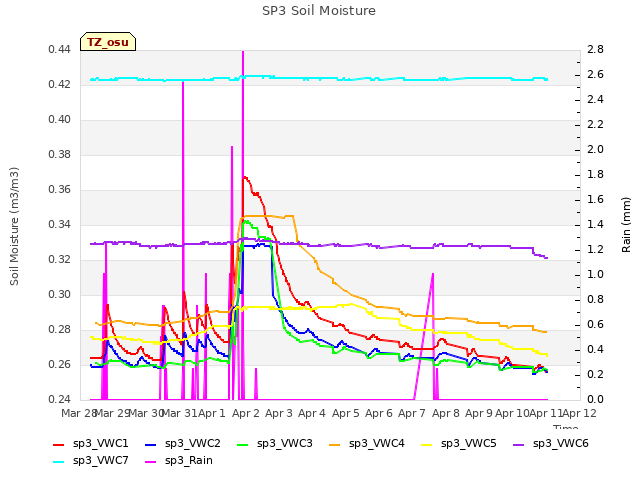
Task: Click the sp3_VWC4 legend label
Action: pyautogui.click(x=376, y=443)
